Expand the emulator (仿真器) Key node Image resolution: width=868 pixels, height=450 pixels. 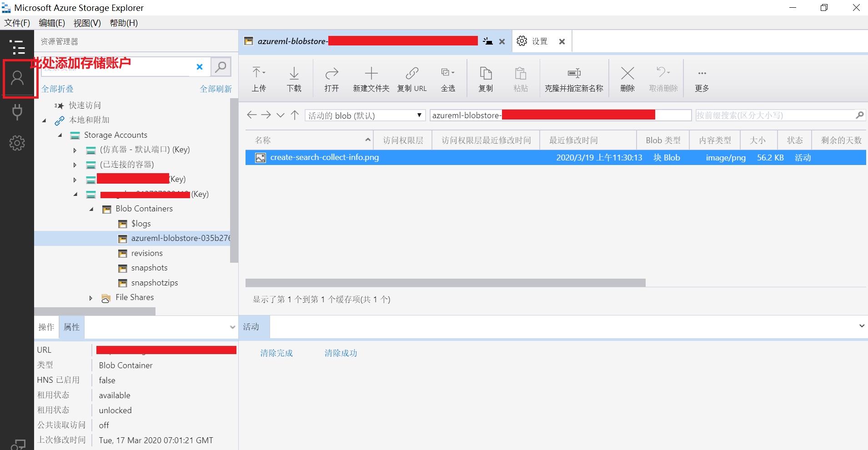click(x=75, y=150)
